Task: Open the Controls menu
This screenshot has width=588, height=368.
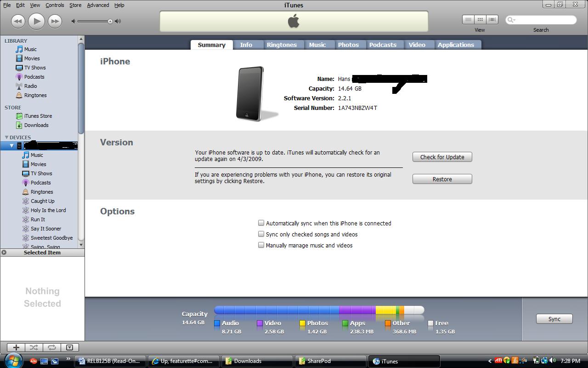Action: click(x=55, y=5)
